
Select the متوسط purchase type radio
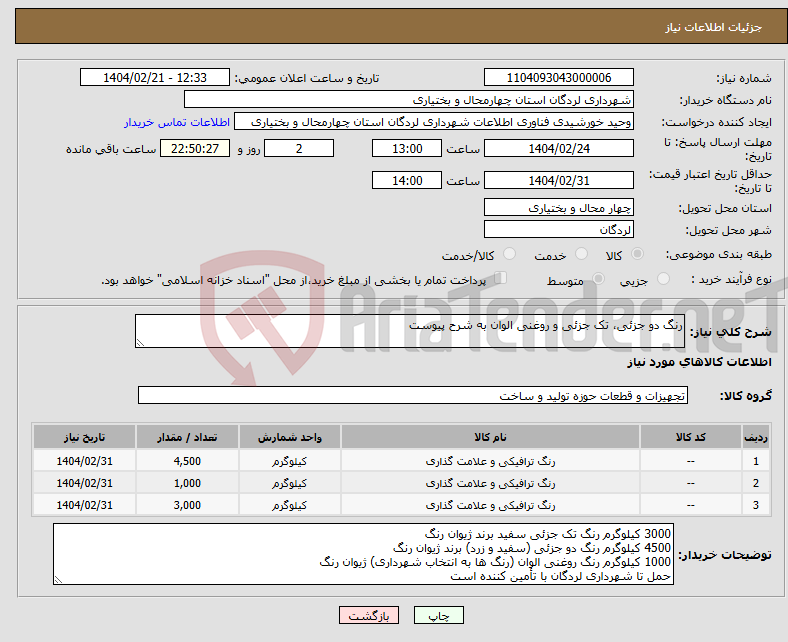598,279
